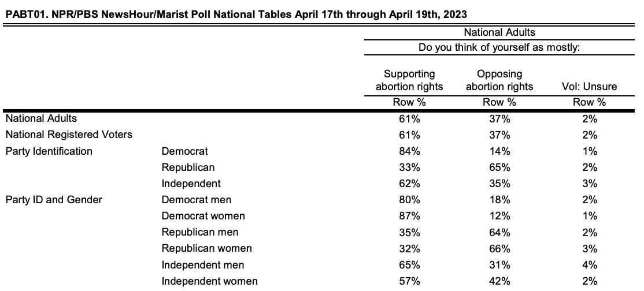Click the 'Vol: Unsure' column header
The width and height of the screenshot is (644, 291).
(x=589, y=87)
